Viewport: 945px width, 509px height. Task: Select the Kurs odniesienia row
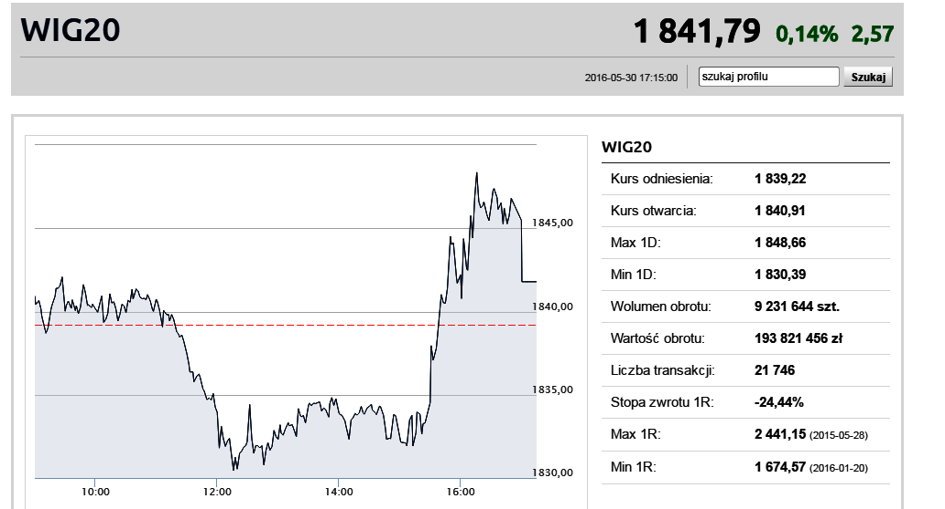tap(745, 179)
